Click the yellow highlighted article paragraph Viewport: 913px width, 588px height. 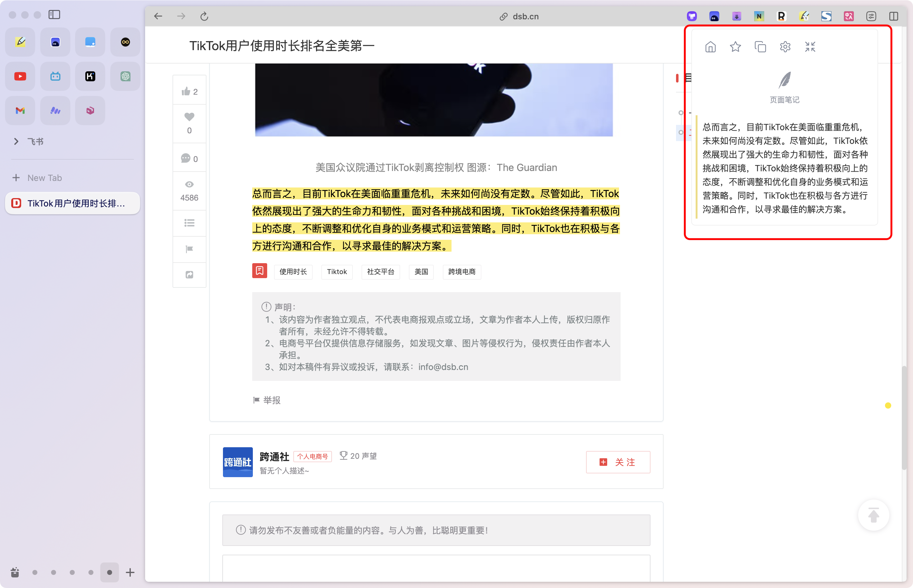point(436,220)
